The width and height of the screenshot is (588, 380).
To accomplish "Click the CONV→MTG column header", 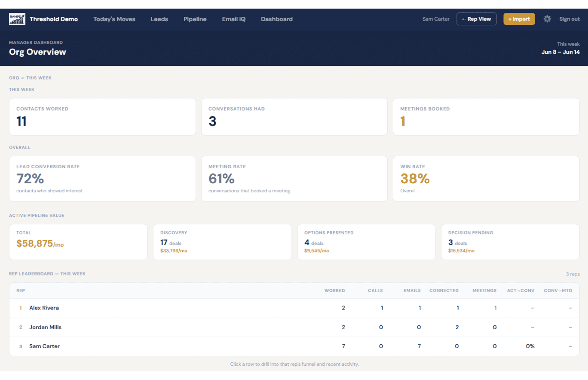I will (x=558, y=290).
